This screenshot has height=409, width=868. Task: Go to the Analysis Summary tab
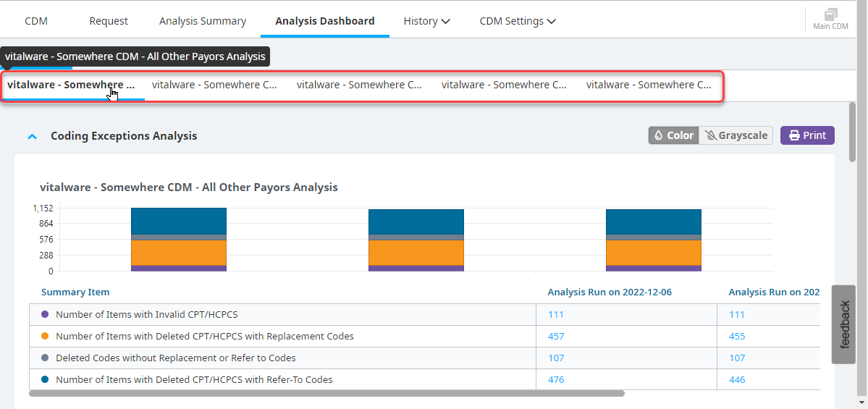pos(203,21)
